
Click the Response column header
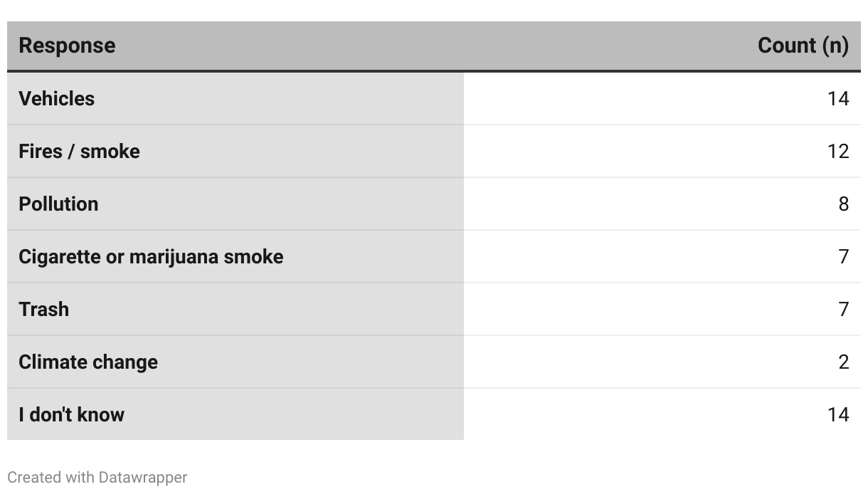point(67,46)
